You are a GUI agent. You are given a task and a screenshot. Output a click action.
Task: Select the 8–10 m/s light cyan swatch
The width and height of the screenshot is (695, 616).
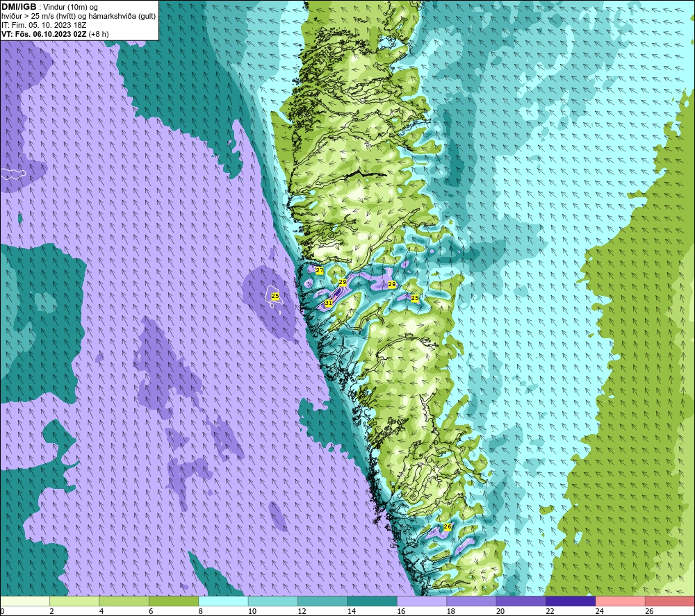[223, 601]
